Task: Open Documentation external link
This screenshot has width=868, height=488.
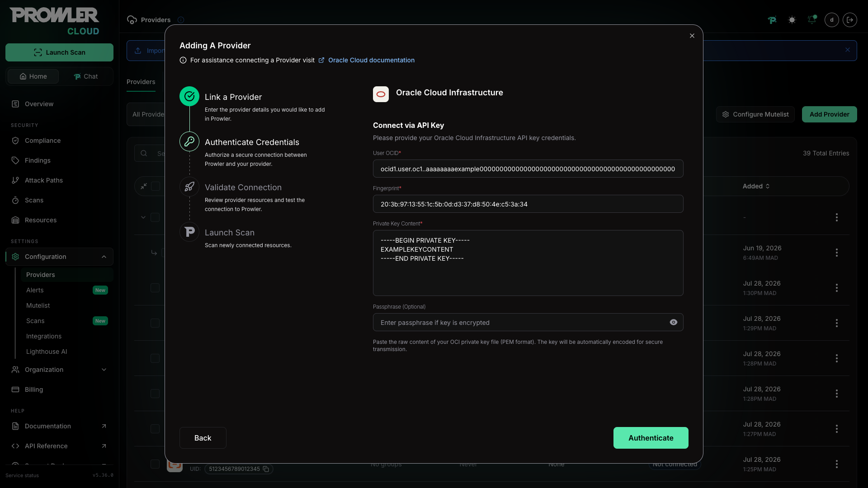Action: [x=59, y=426]
